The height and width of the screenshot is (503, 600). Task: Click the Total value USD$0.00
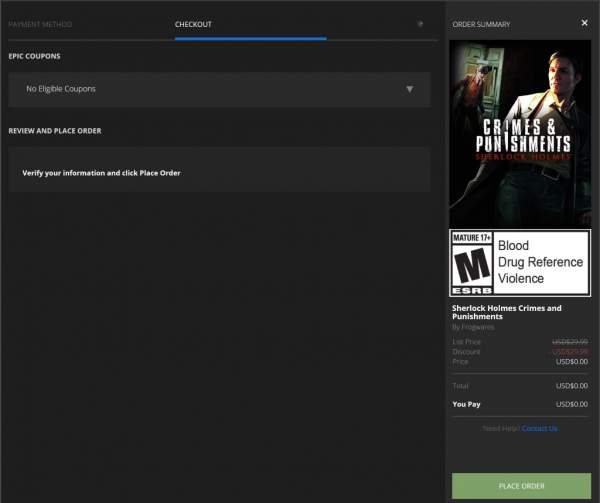click(572, 386)
